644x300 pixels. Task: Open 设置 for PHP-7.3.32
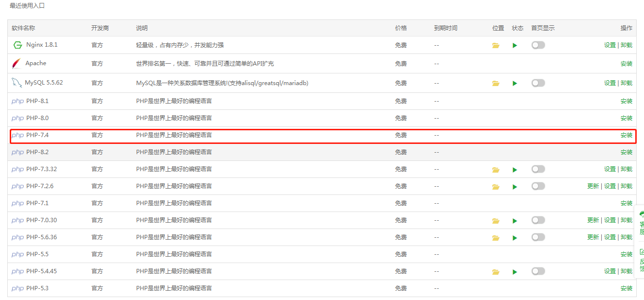coord(610,169)
